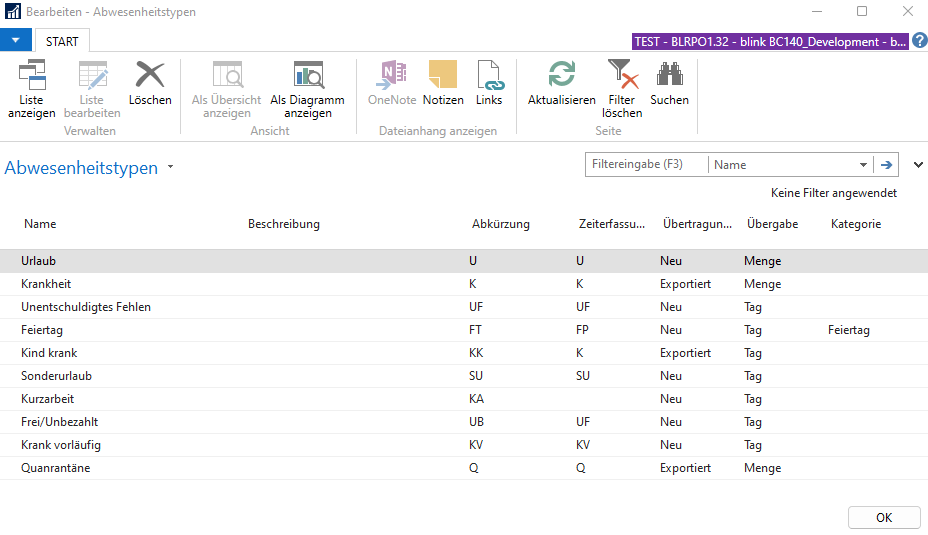The image size is (928, 535).
Task: Open the Name filter field dropdown
Action: click(x=863, y=165)
